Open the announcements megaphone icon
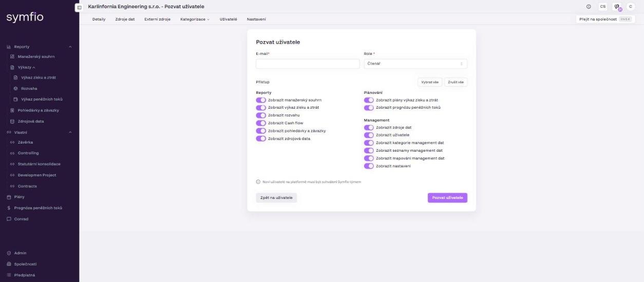This screenshot has height=282, width=644. coord(616,7)
